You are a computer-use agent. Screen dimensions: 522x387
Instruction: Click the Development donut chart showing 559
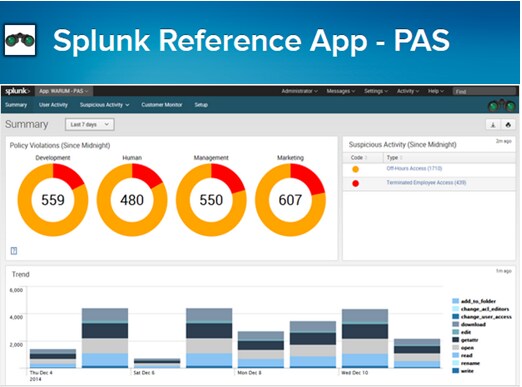[53, 200]
